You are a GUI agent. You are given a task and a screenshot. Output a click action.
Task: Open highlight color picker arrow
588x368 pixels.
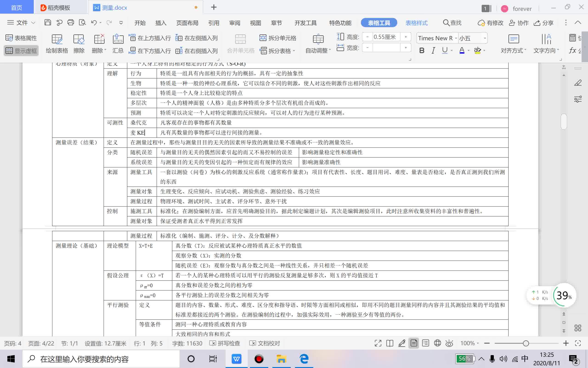(x=484, y=51)
